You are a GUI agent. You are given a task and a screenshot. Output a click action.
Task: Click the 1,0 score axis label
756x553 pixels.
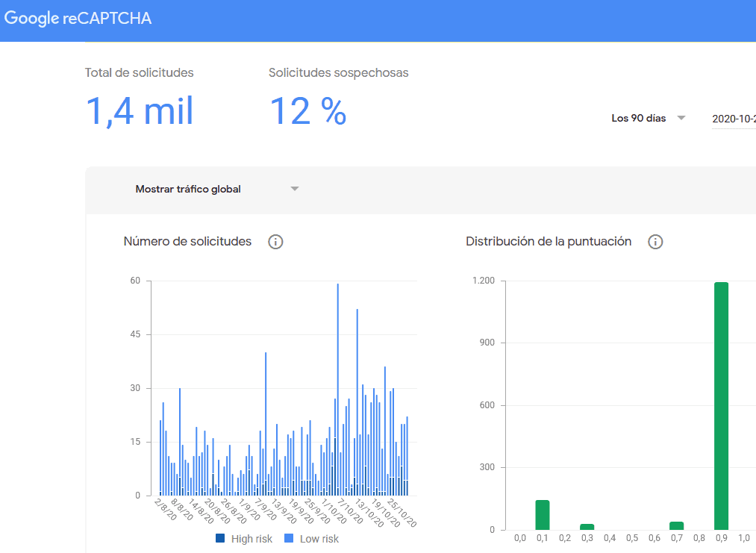point(744,538)
